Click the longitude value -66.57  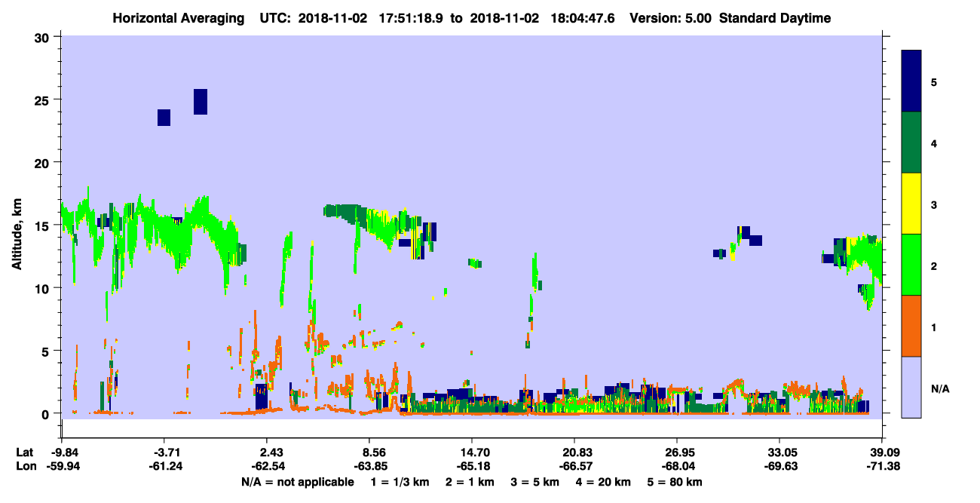click(574, 466)
